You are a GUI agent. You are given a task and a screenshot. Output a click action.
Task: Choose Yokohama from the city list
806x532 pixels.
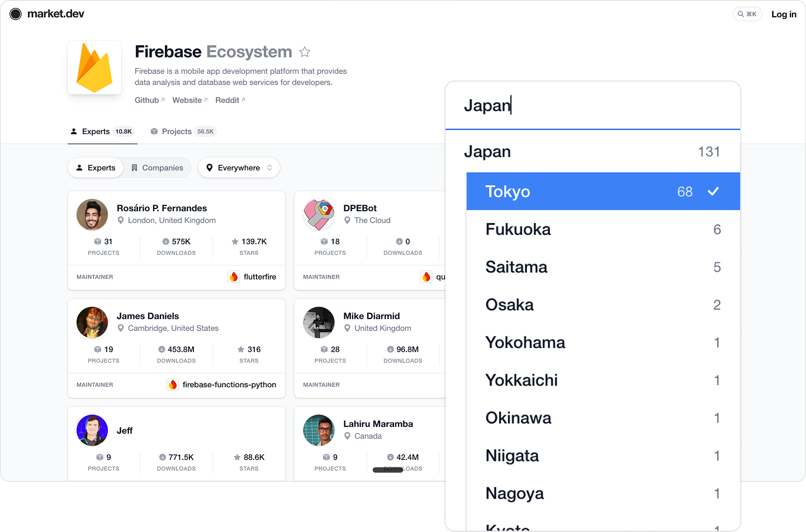click(x=603, y=343)
